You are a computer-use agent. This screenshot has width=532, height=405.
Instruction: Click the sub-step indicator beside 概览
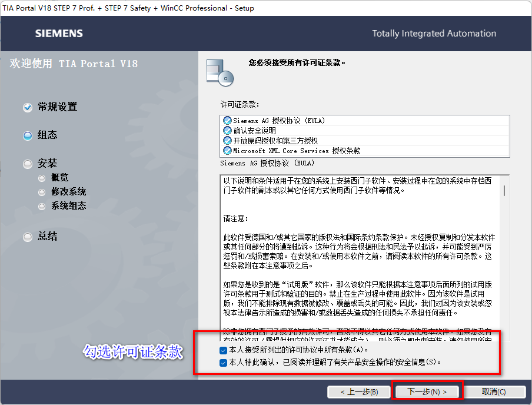pos(42,178)
